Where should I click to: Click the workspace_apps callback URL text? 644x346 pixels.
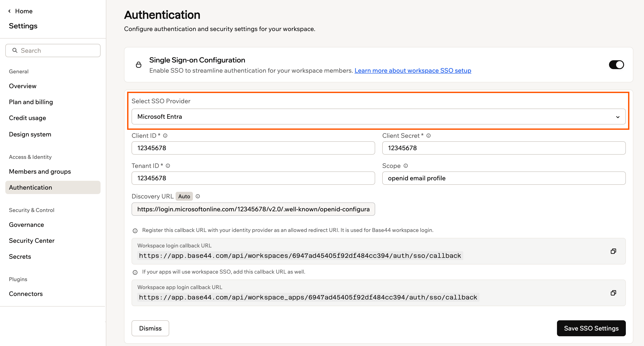click(308, 297)
